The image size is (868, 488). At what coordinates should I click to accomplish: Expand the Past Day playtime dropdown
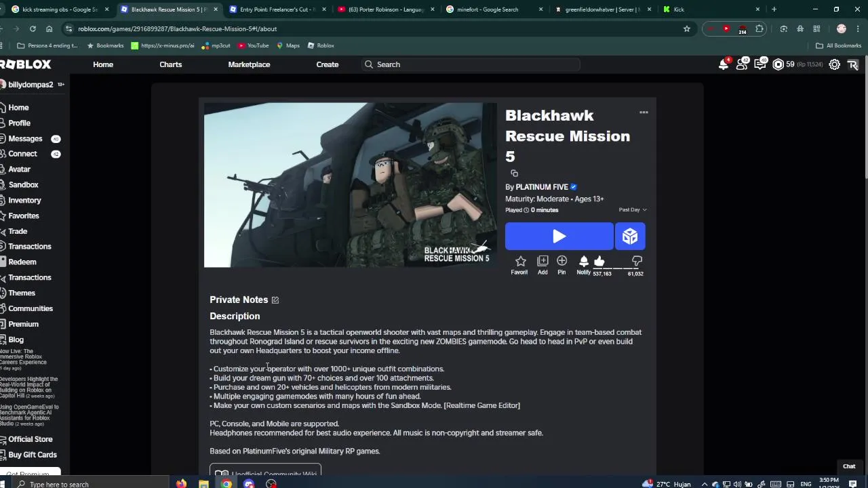632,209
